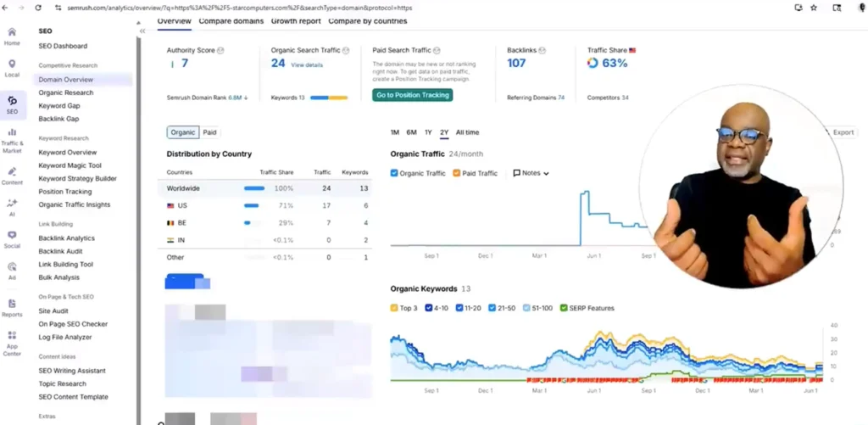Image resolution: width=868 pixels, height=425 pixels.
Task: Click the Content pencil icon
Action: (x=12, y=174)
